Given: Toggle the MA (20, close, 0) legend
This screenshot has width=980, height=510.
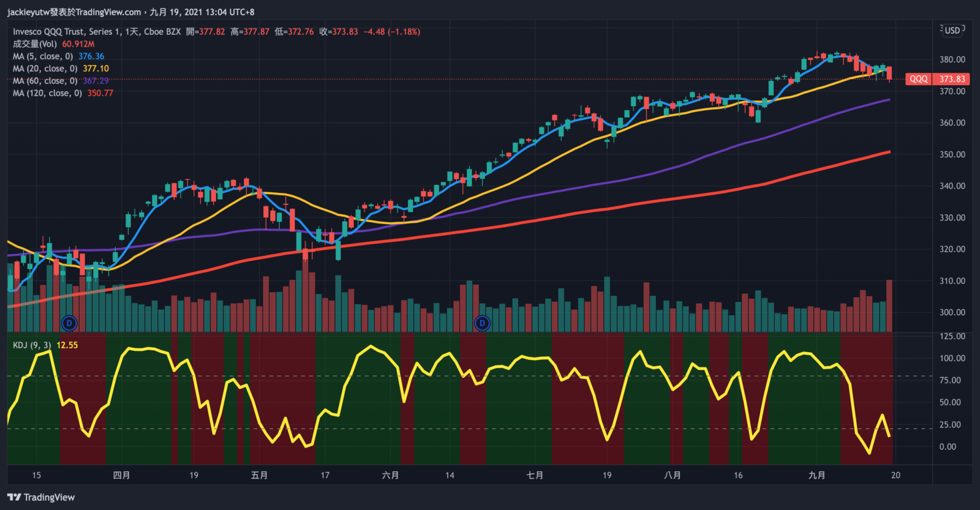Looking at the screenshot, I should (x=45, y=69).
